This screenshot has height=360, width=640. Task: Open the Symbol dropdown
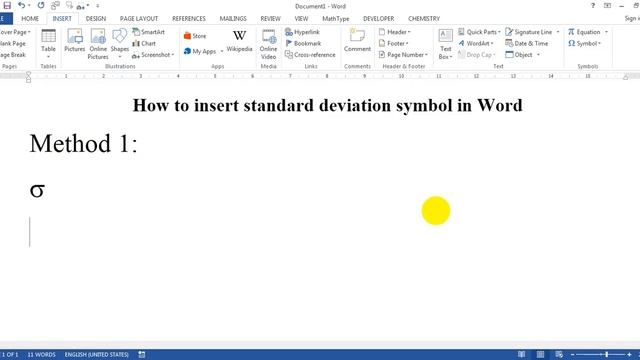tap(584, 43)
